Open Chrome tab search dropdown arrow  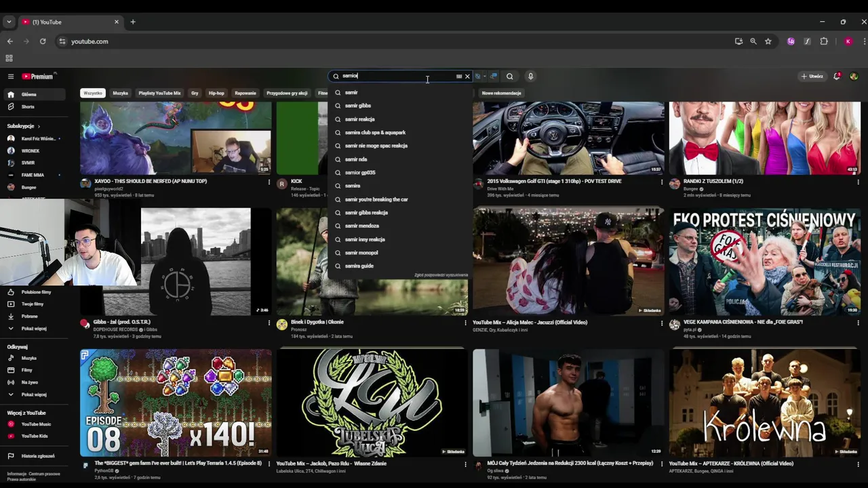coord(9,22)
